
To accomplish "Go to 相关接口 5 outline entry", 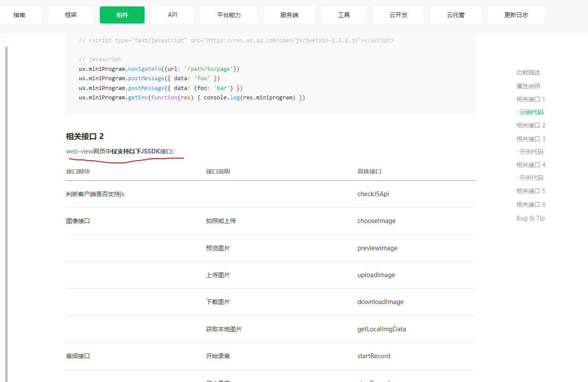I will 531,191.
